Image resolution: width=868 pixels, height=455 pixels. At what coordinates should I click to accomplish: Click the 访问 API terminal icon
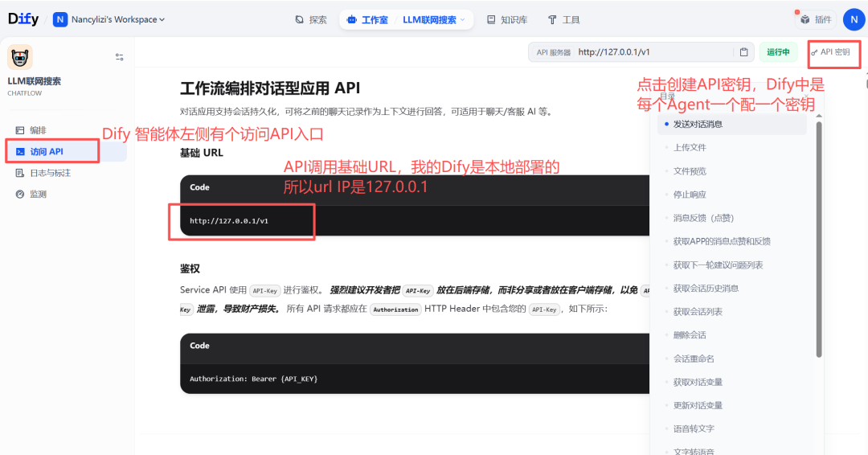[x=20, y=152]
